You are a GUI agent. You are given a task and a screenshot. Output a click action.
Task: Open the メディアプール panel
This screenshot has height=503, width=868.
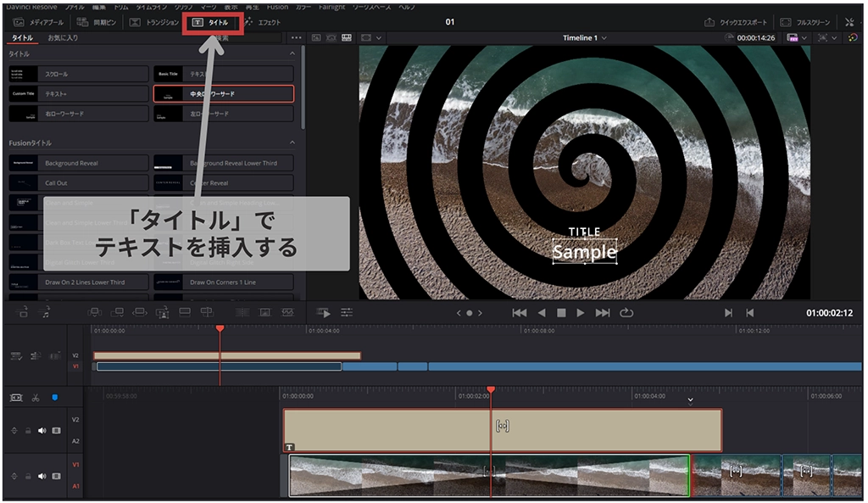(x=37, y=22)
